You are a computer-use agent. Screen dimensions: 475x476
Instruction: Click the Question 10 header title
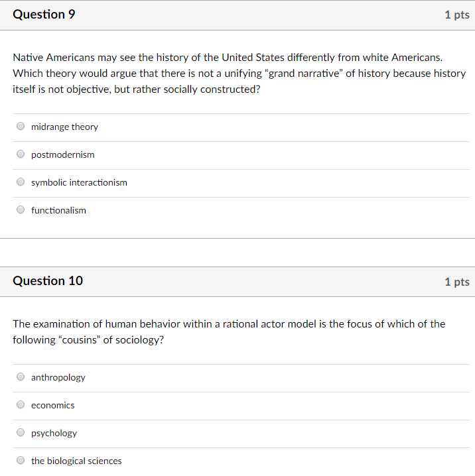point(48,281)
